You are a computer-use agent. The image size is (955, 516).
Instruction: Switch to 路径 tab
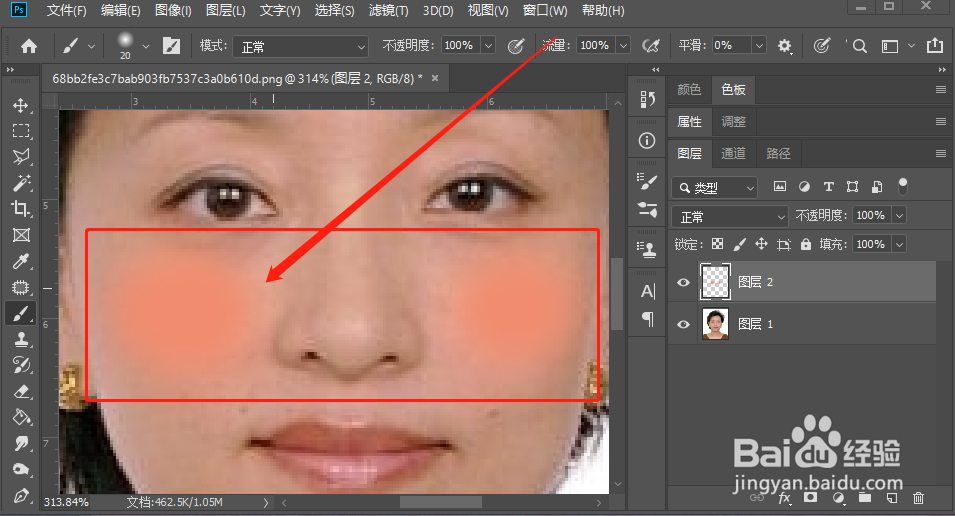(x=778, y=154)
